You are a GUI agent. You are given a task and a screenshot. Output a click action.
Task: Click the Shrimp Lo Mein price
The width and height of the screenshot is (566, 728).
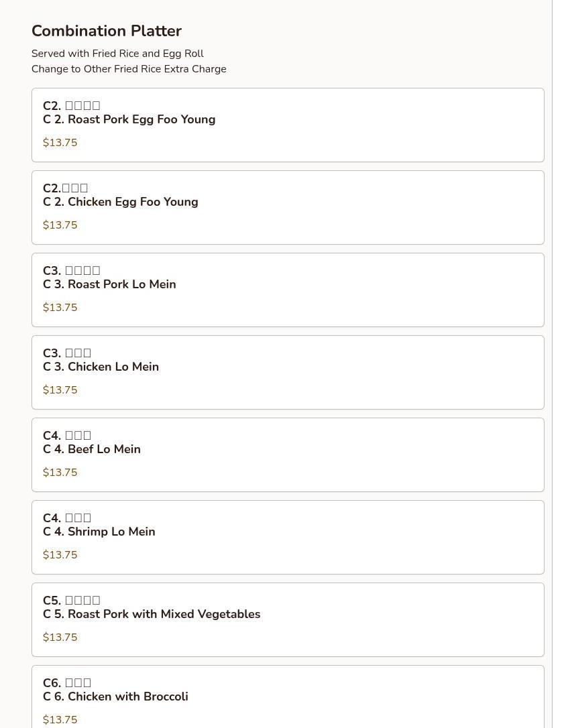tap(60, 555)
